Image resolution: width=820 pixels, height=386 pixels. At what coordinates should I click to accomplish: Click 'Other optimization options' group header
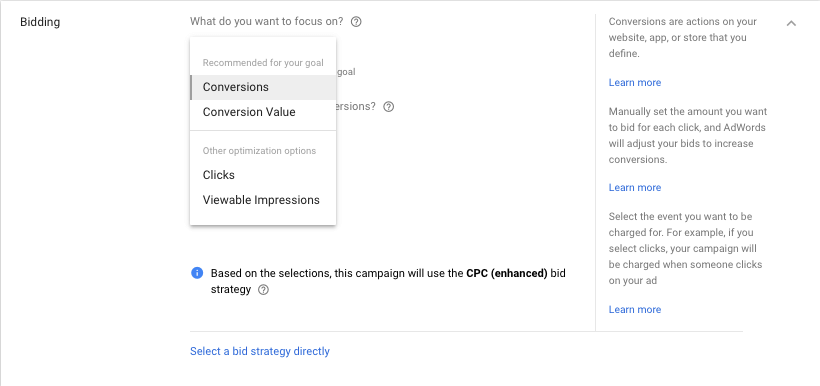(x=259, y=151)
